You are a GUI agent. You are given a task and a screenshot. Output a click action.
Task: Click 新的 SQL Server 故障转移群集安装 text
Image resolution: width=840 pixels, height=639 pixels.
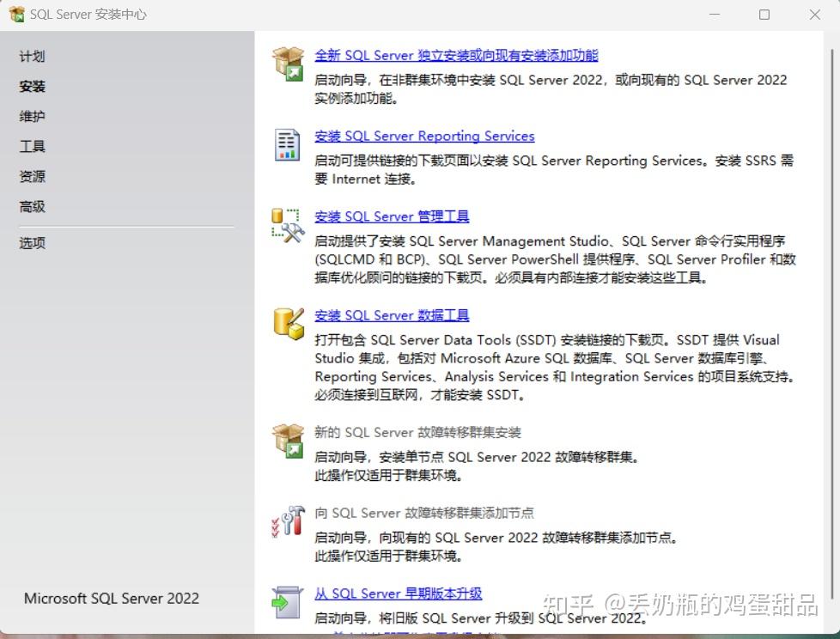(x=418, y=432)
